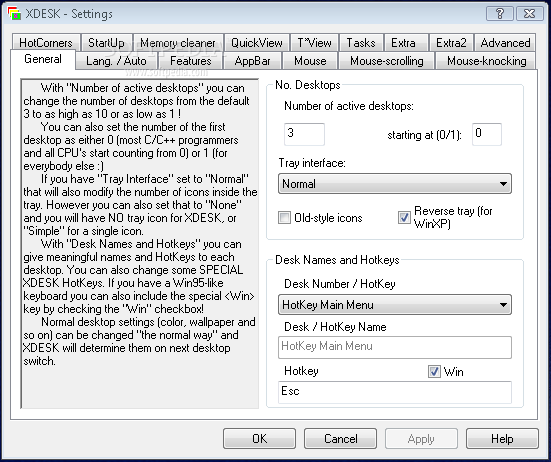551x462 pixels.
Task: Select the T*View tab
Action: 315,43
